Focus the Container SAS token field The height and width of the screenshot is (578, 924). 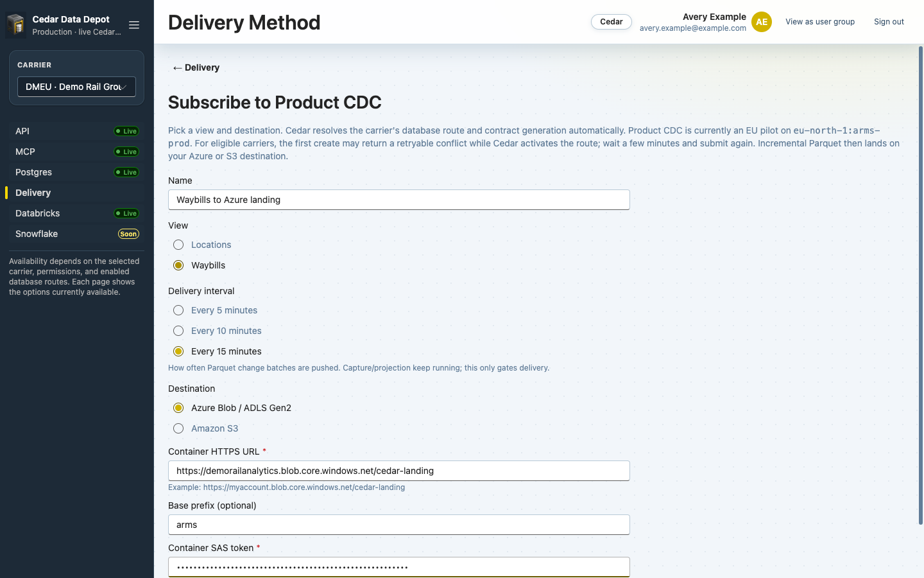coord(399,567)
